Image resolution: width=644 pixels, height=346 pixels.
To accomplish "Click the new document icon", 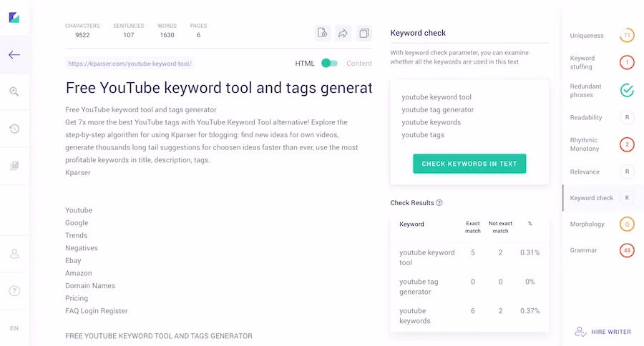I will pyautogui.click(x=323, y=33).
